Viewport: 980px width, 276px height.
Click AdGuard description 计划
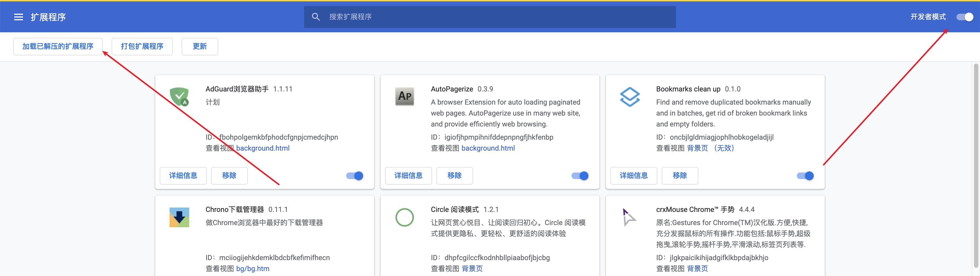(x=213, y=102)
